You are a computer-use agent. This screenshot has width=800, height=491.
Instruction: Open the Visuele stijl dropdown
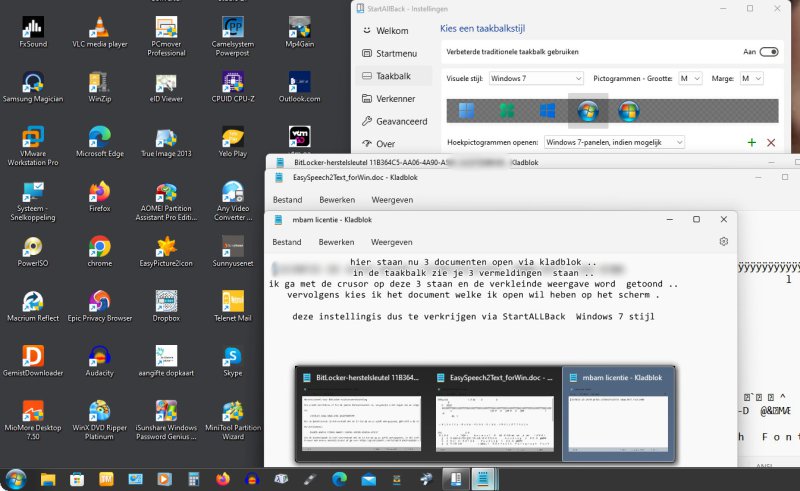(535, 78)
